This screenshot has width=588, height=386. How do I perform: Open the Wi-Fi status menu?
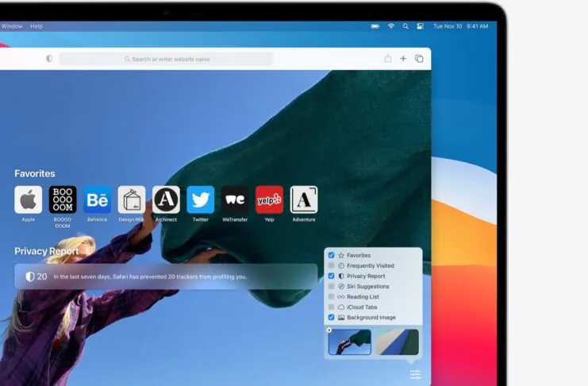(x=391, y=26)
